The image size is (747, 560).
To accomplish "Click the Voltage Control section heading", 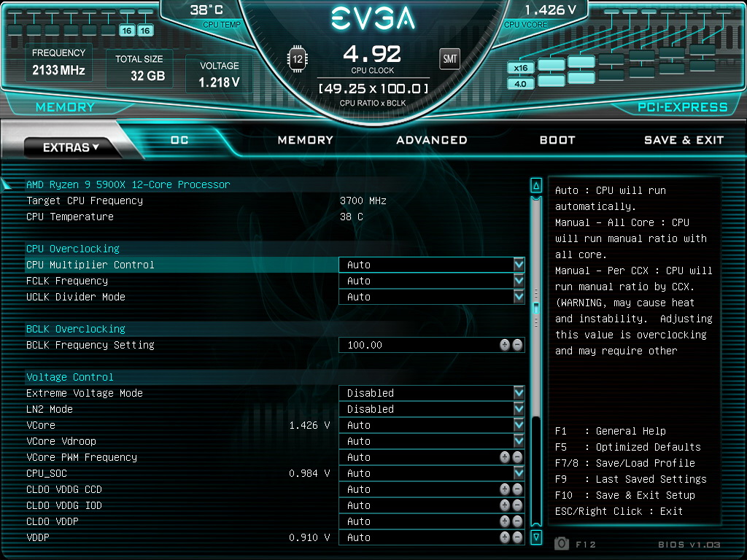I will pyautogui.click(x=69, y=377).
